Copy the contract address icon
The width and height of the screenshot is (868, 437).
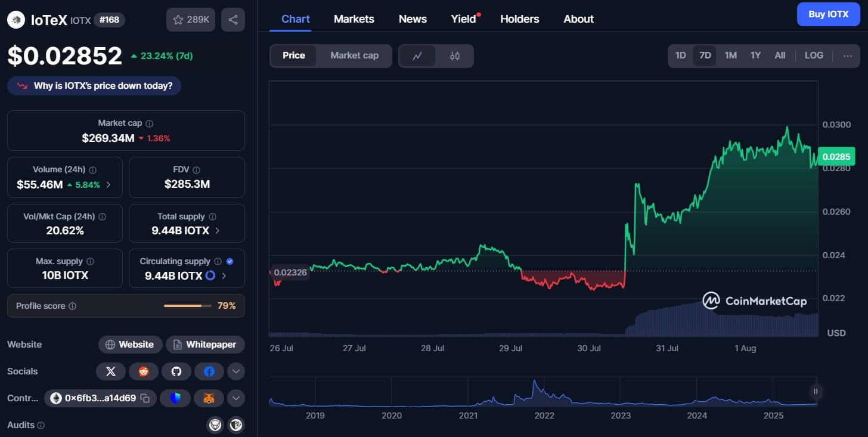tap(145, 398)
